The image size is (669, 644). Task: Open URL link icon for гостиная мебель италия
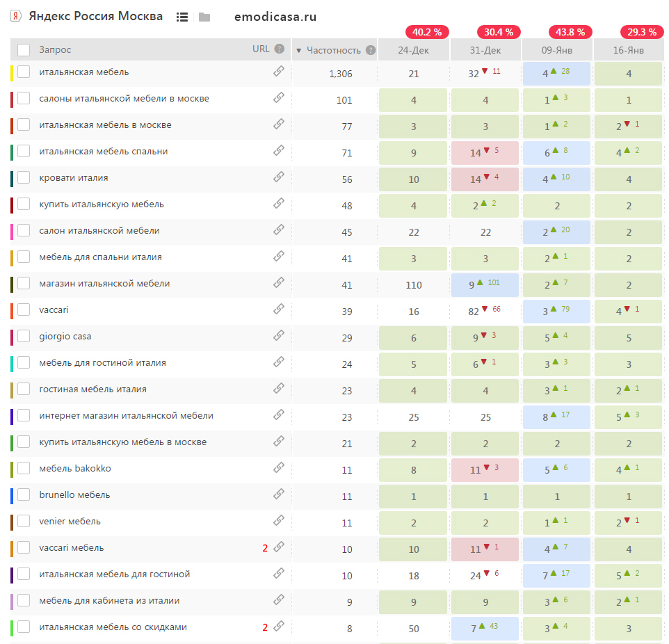279,389
